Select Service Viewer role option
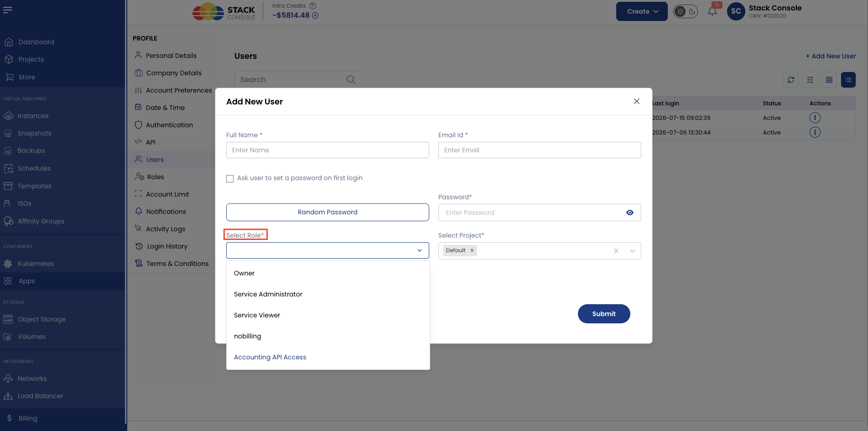 [x=328, y=315]
